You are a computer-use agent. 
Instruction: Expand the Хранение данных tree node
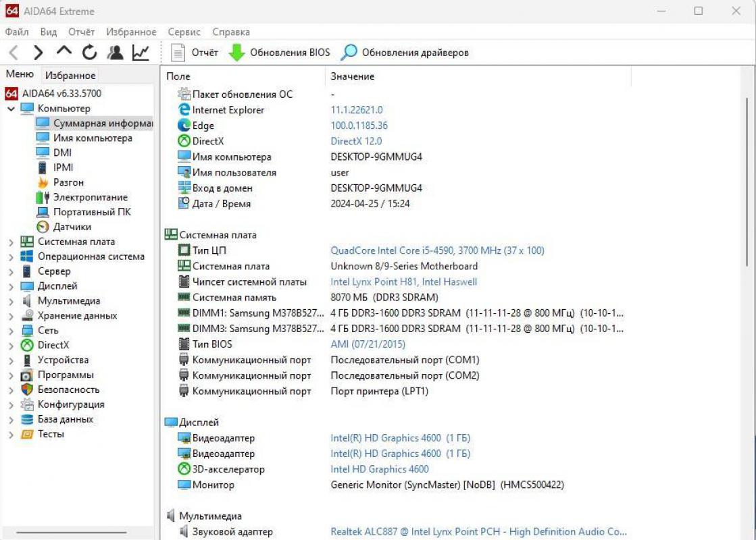tap(11, 316)
